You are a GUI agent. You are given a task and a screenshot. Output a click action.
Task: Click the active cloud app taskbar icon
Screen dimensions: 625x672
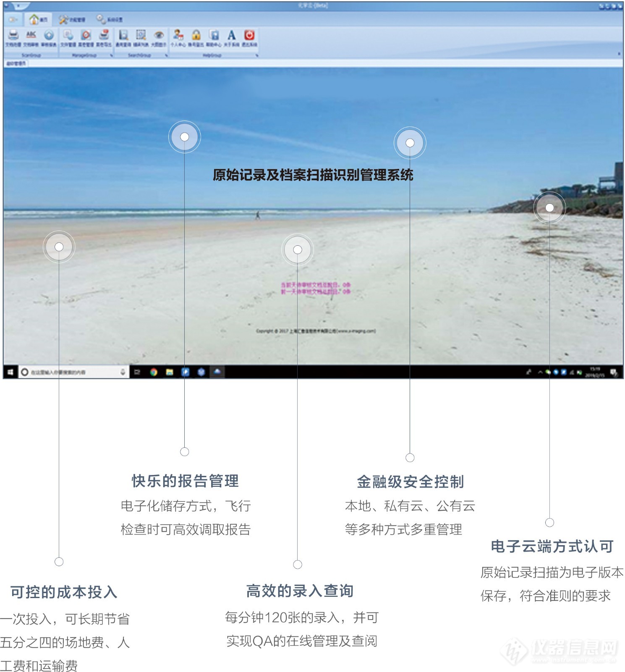coord(217,372)
